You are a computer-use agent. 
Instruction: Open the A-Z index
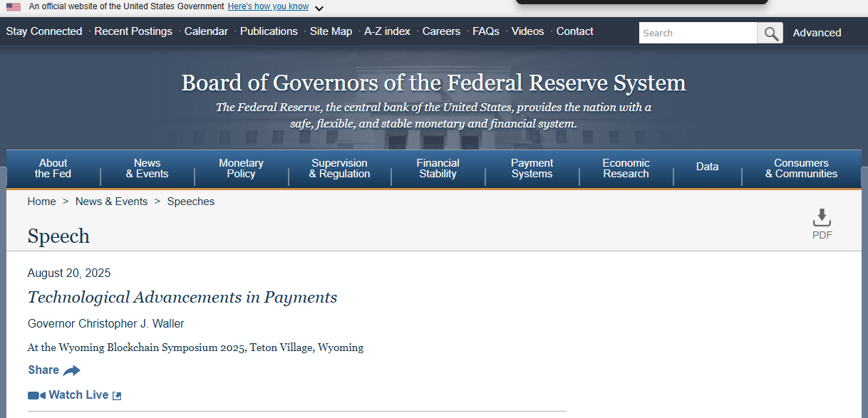click(x=387, y=31)
